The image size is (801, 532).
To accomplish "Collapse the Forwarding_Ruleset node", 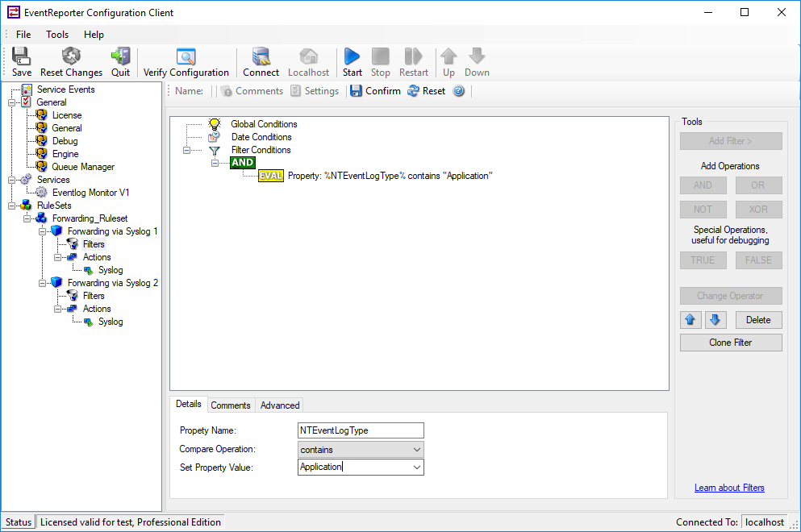I will [27, 218].
